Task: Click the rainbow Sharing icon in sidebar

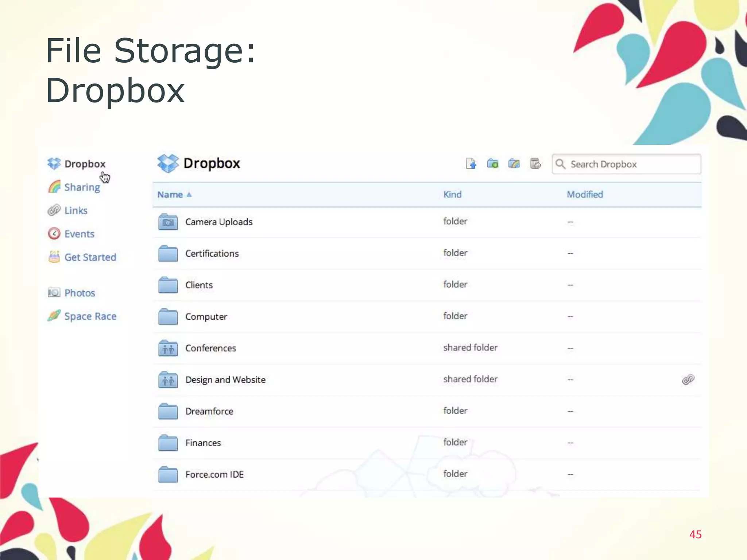Action: coord(54,187)
